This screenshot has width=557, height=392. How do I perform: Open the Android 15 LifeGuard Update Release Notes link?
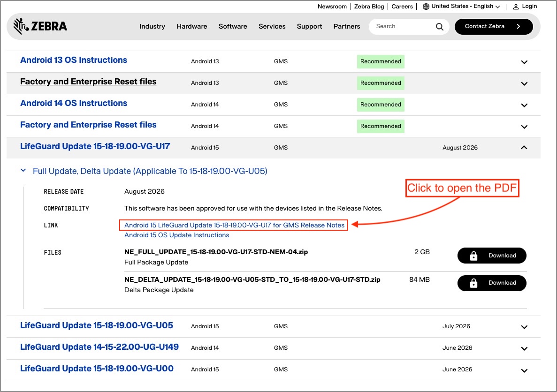point(234,225)
